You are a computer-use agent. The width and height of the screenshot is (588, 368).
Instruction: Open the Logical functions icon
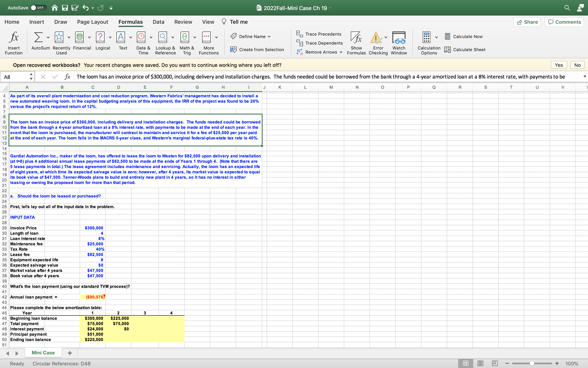click(100, 37)
